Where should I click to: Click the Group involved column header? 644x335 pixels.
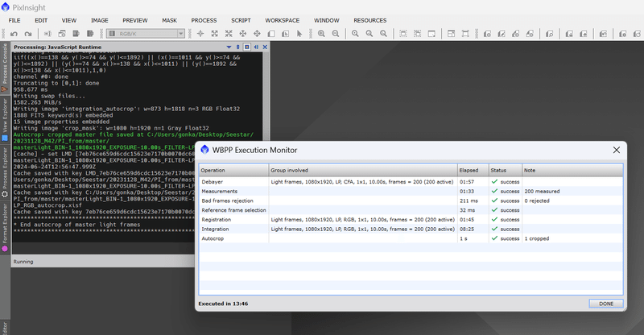click(x=363, y=170)
